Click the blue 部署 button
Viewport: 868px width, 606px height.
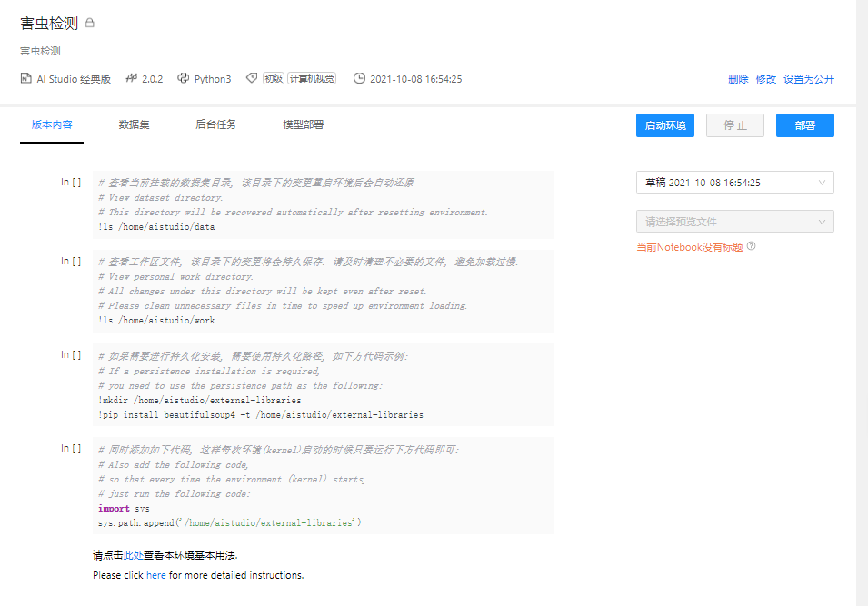(x=805, y=125)
